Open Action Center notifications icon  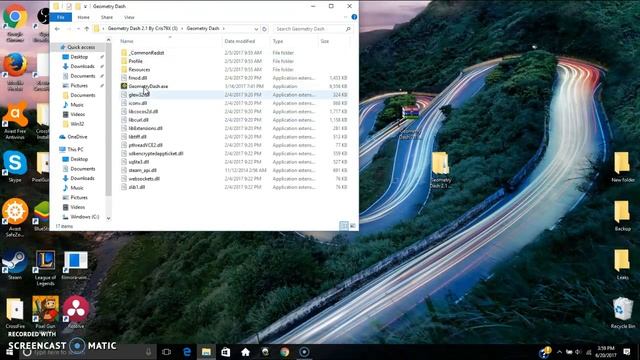tap(627, 352)
